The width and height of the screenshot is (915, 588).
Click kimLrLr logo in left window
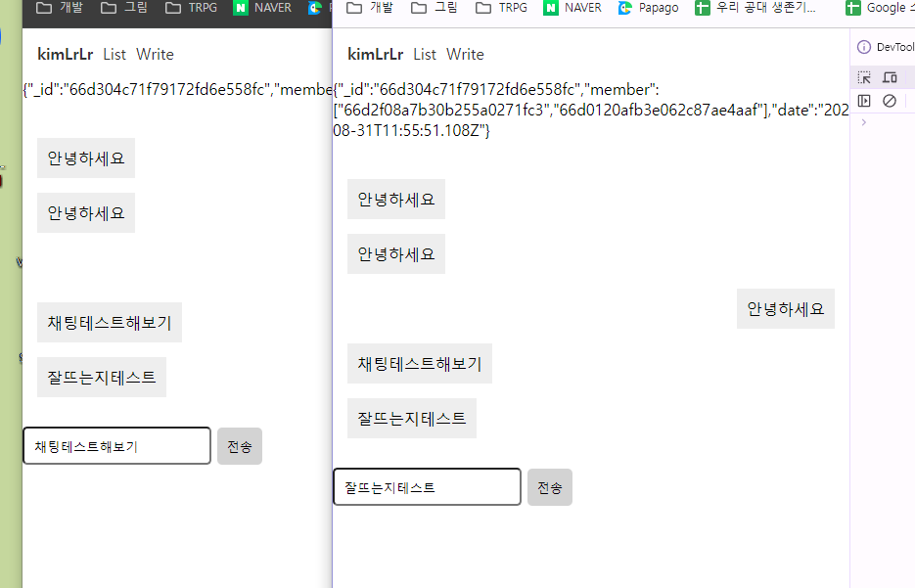pyautogui.click(x=66, y=54)
